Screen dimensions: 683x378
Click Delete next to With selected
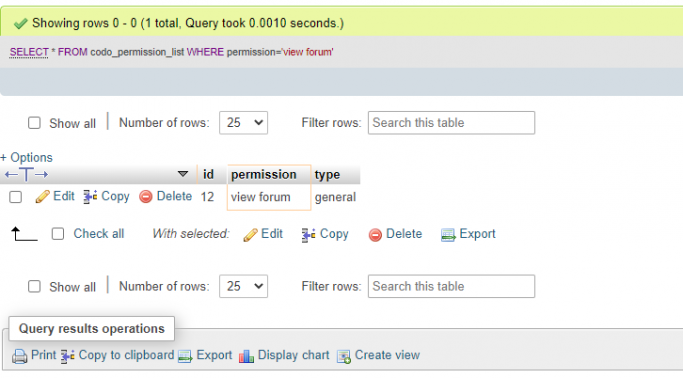coord(404,234)
